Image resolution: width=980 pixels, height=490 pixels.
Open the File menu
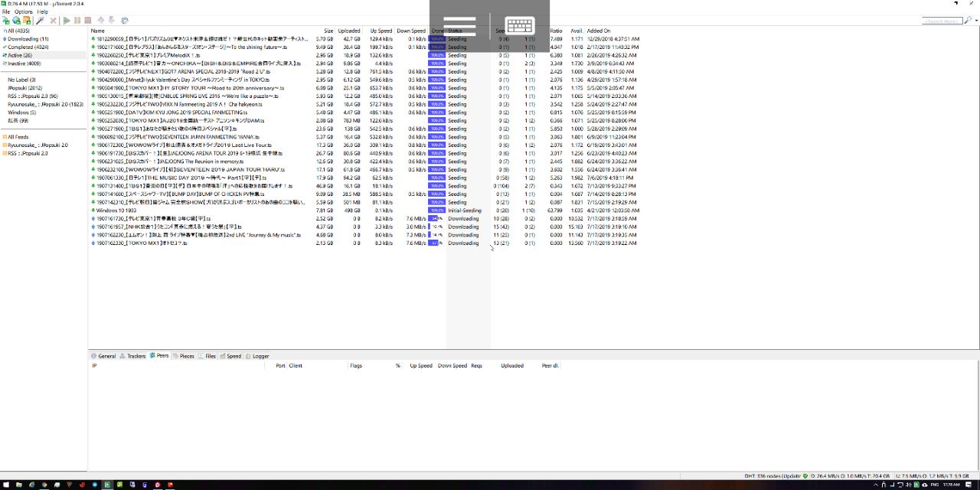(6, 12)
